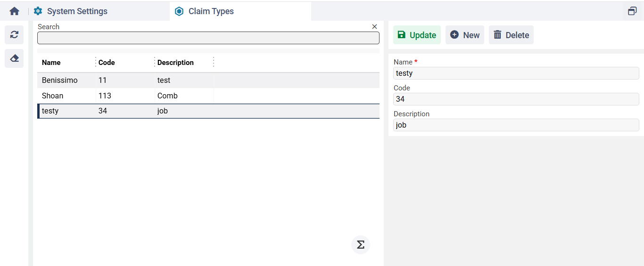The width and height of the screenshot is (644, 266).
Task: Click the Description column header
Action: pyautogui.click(x=175, y=63)
